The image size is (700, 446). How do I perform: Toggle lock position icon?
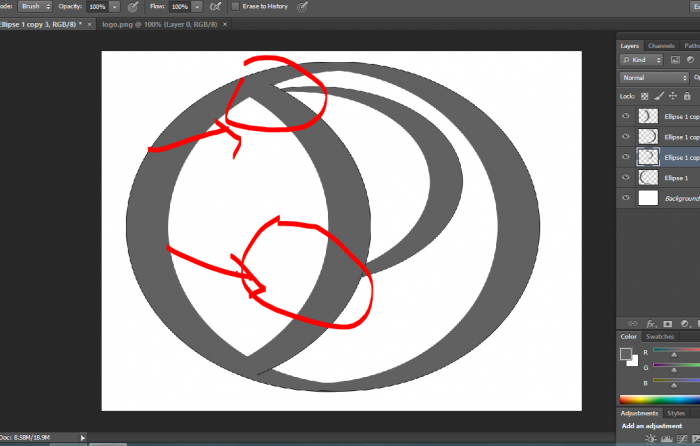[x=673, y=96]
